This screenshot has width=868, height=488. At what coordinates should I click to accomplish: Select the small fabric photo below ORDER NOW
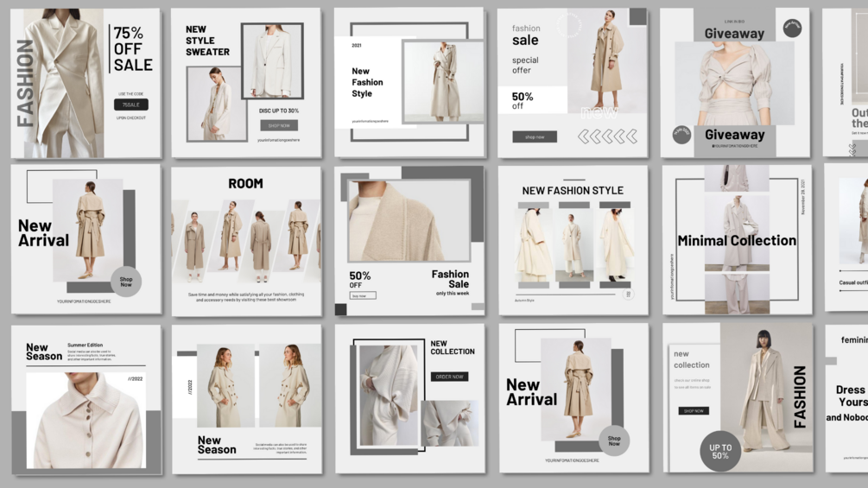click(x=449, y=423)
